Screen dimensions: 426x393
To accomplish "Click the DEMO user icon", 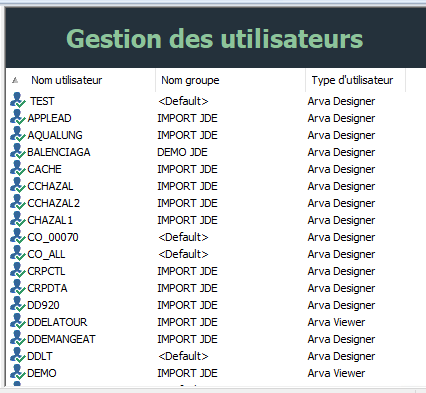I will point(18,372).
